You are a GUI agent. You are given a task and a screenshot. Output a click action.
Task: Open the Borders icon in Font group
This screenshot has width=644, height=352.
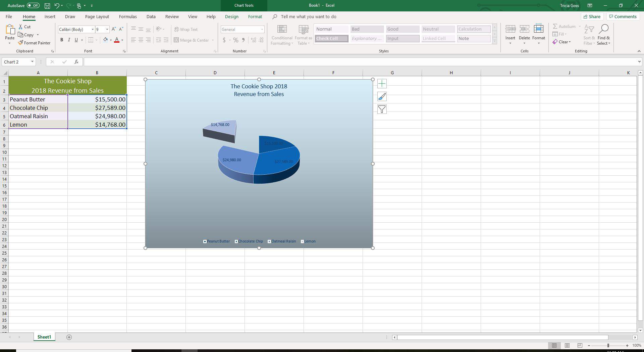pyautogui.click(x=91, y=40)
